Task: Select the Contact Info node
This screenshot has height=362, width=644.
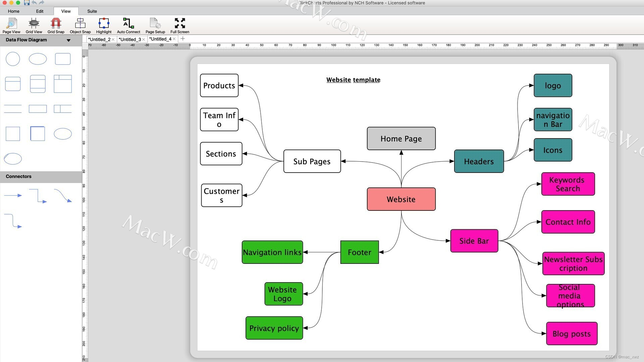Action: pos(568,222)
